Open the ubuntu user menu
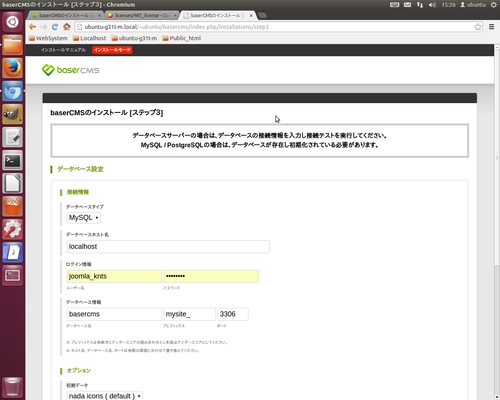The width and height of the screenshot is (500, 400). [473, 5]
